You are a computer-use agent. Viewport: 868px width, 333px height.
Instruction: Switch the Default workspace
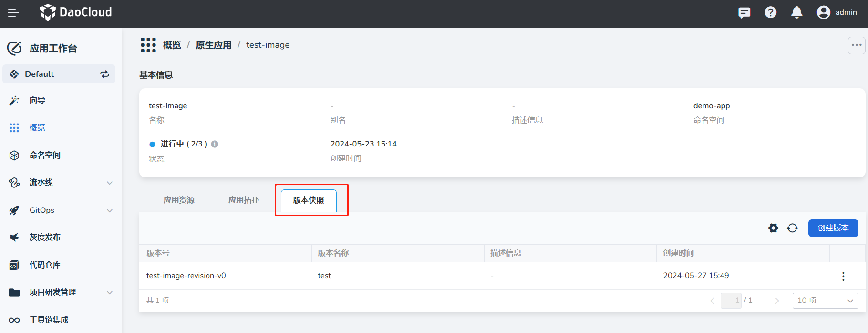tap(104, 74)
